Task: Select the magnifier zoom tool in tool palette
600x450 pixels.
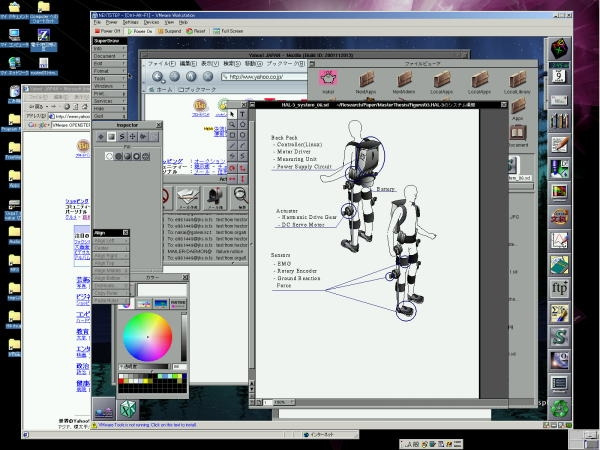Action: pyautogui.click(x=232, y=125)
